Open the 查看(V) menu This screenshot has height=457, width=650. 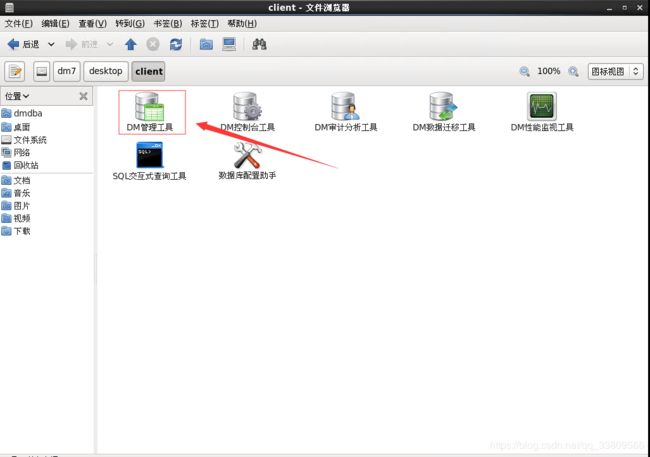(x=93, y=24)
